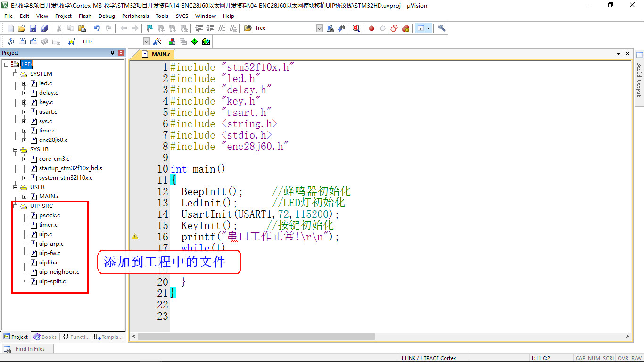Select uip_arp.c in the project tree
Screen dimensions: 644x362
[51, 244]
